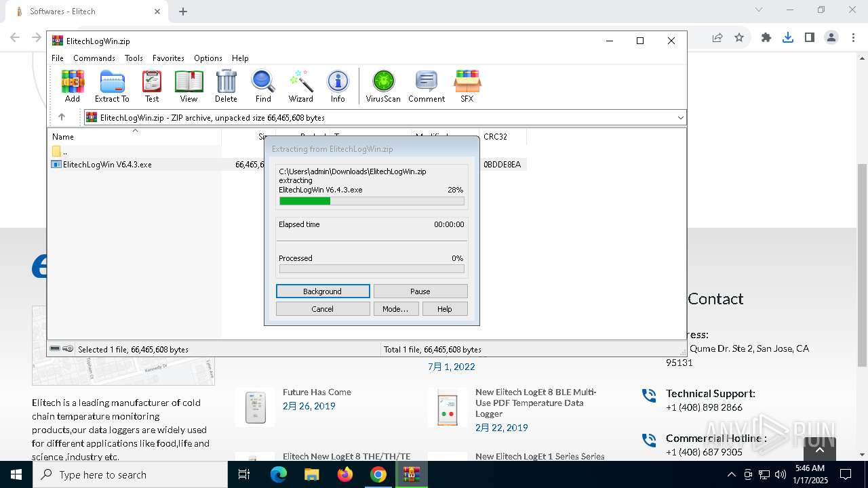The image size is (868, 488).
Task: Open the Commands menu
Action: tap(94, 58)
